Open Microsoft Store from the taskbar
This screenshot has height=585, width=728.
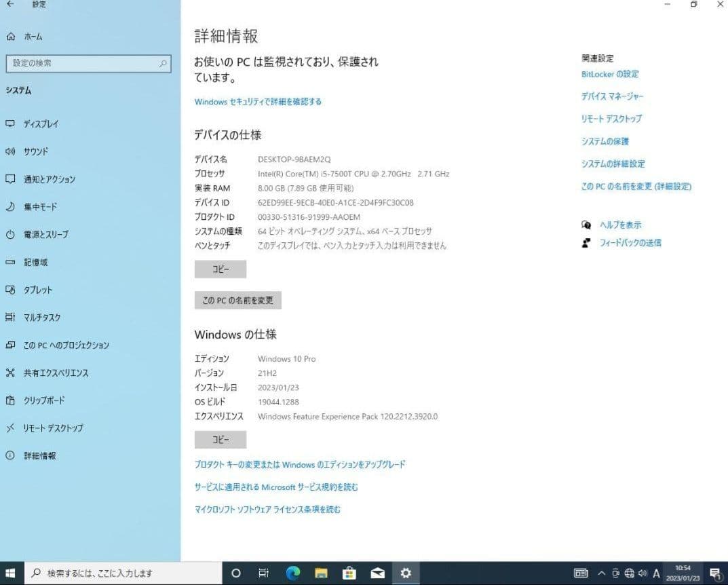pos(349,573)
